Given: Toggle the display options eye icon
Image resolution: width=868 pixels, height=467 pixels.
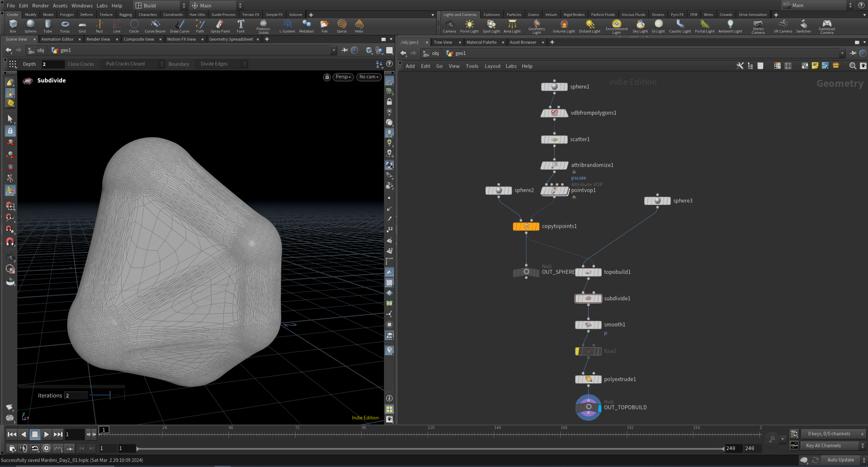Looking at the screenshot, I should (389, 419).
